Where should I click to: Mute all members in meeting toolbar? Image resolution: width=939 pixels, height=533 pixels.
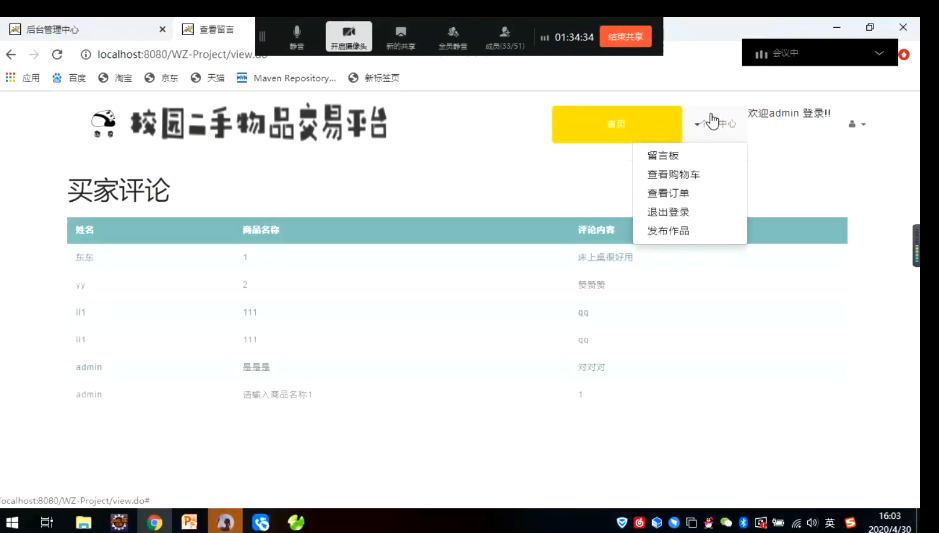[x=452, y=37]
